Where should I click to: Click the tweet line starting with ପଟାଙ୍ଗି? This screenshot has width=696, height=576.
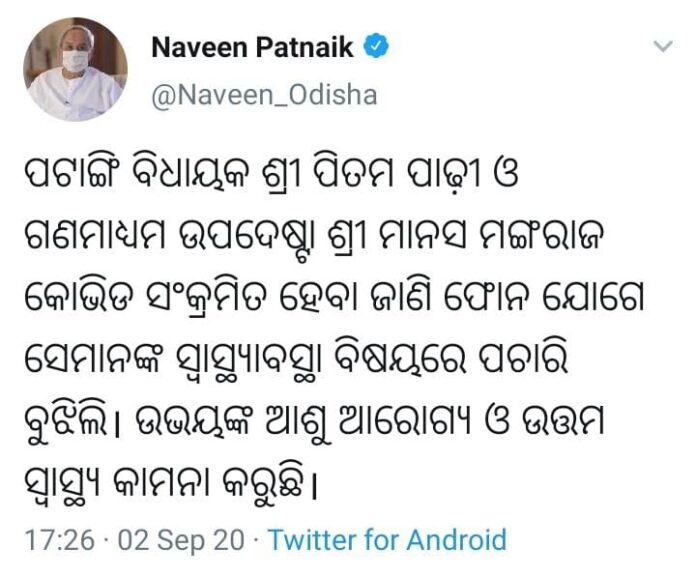(271, 174)
